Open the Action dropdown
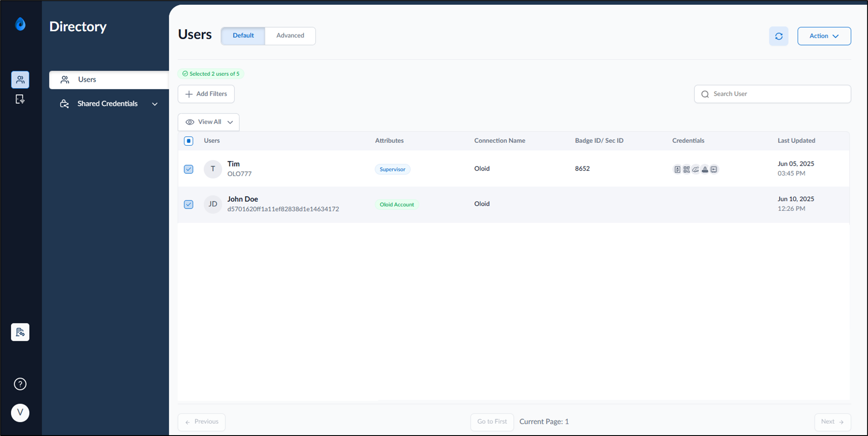The height and width of the screenshot is (436, 868). (x=824, y=36)
